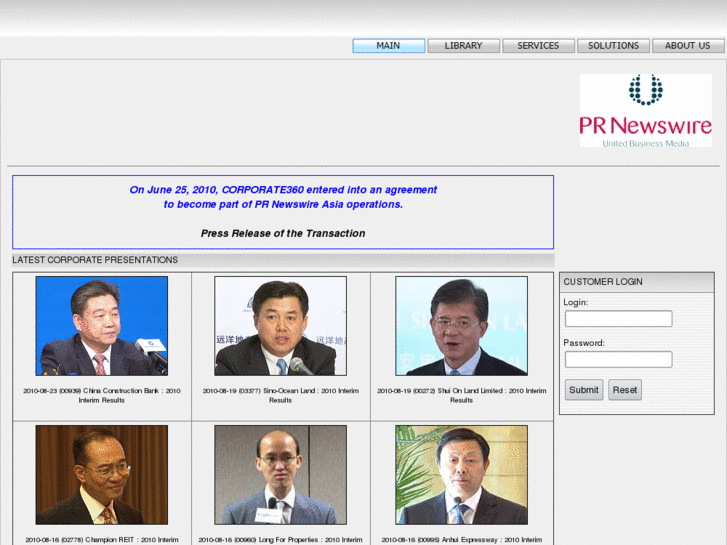This screenshot has width=727, height=545.
Task: Click the CORPORATE360 agreement announcement text
Action: [283, 197]
